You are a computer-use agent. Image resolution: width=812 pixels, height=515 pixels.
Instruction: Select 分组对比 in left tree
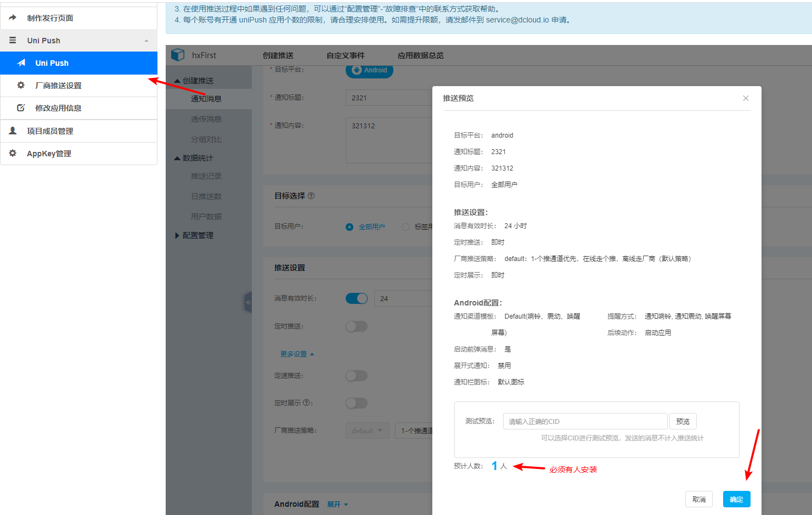206,139
